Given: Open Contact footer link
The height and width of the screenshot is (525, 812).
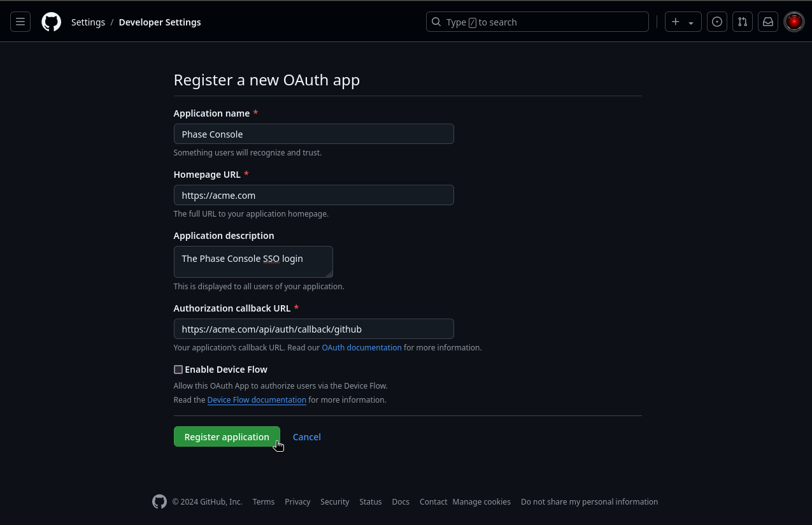Looking at the screenshot, I should click(433, 501).
